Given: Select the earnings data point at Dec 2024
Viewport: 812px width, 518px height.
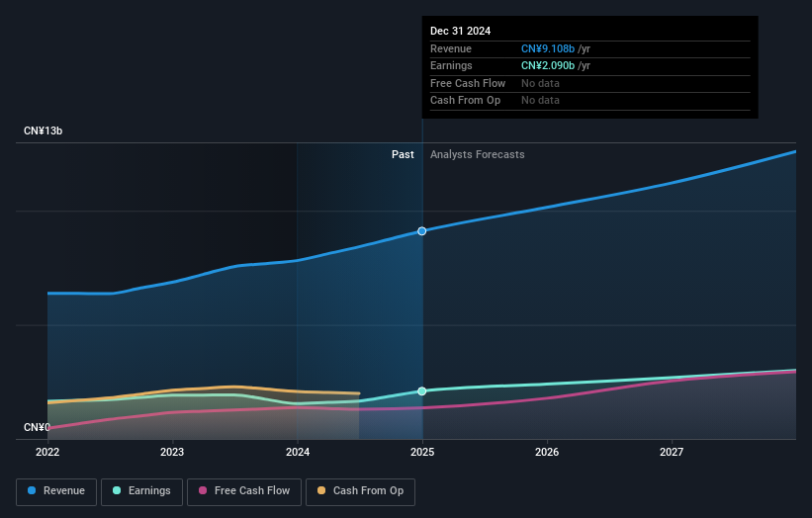Looking at the screenshot, I should (422, 390).
